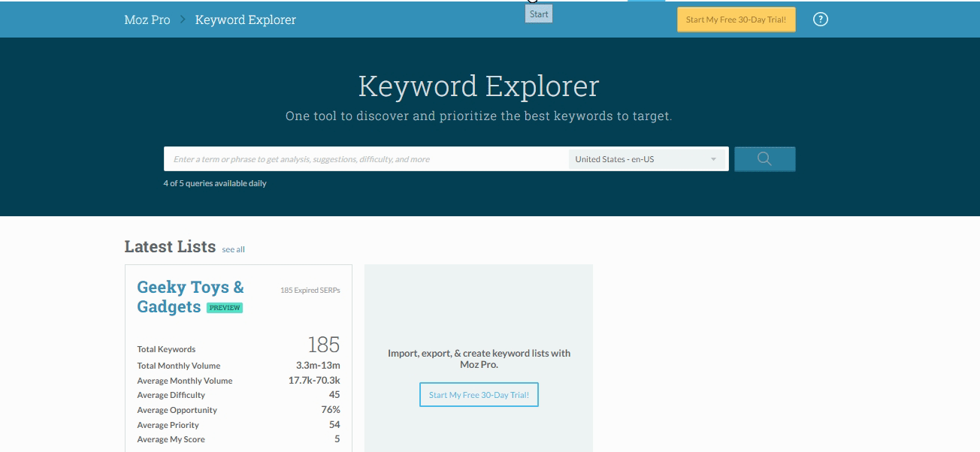980x452 pixels.
Task: Go to Moz Pro breadcrumb link
Action: pyautogui.click(x=147, y=20)
